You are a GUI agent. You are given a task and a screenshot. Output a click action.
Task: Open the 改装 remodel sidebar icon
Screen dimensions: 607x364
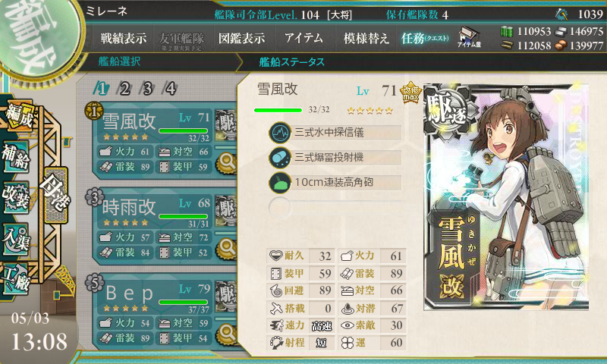(x=16, y=197)
